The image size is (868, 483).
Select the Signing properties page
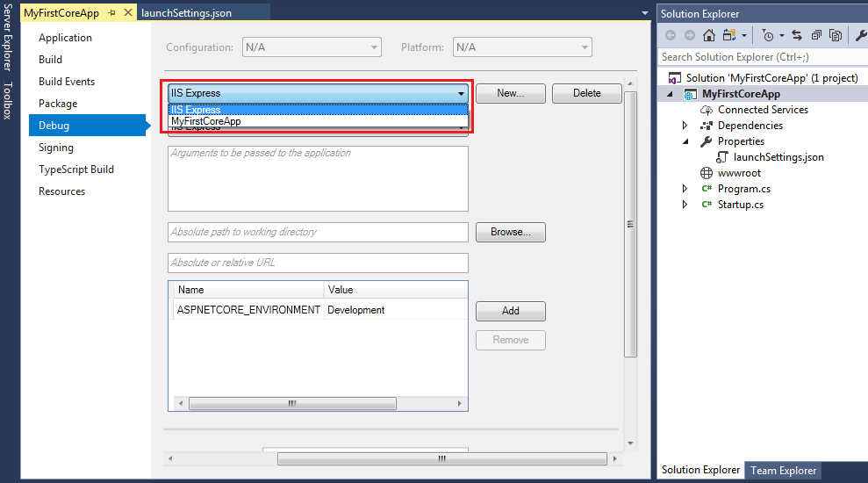click(56, 148)
